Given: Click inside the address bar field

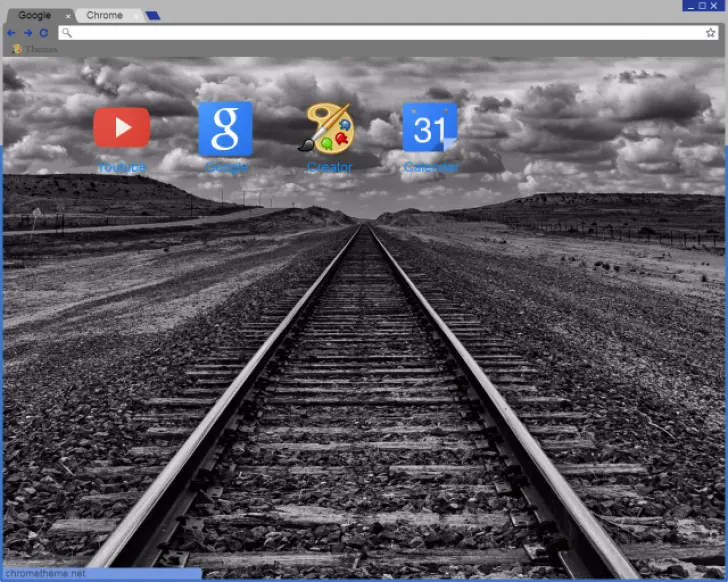Looking at the screenshot, I should pyautogui.click(x=380, y=33).
